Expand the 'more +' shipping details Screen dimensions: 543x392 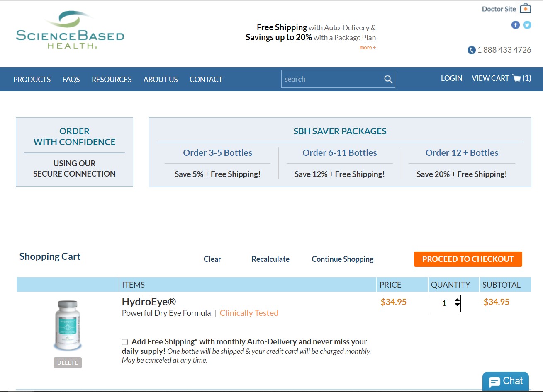(x=368, y=48)
